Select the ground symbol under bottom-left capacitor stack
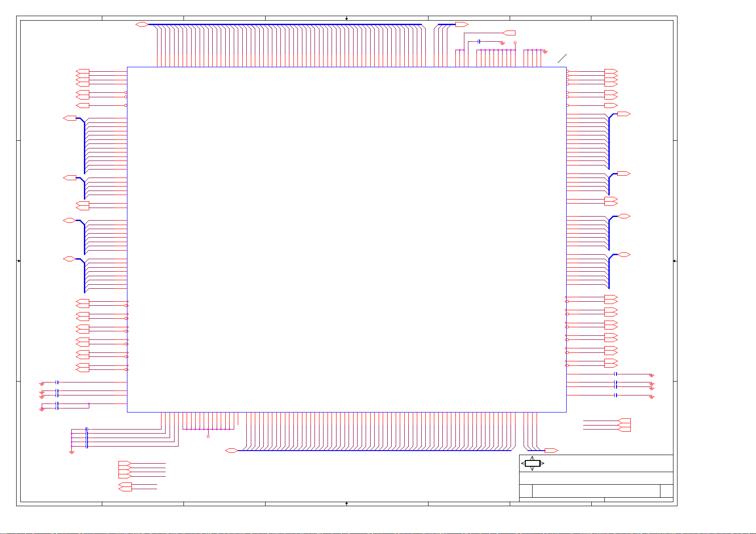The height and width of the screenshot is (534, 756). 71,452
